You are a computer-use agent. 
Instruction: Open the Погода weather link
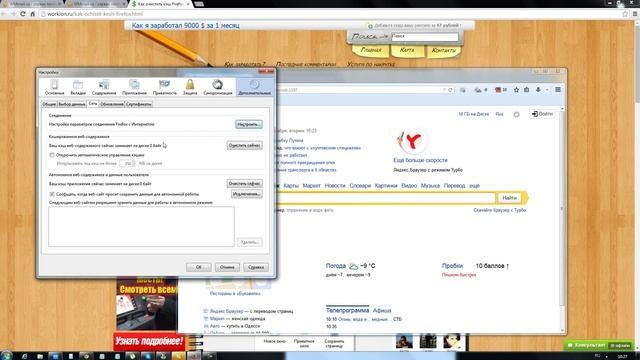(x=336, y=266)
